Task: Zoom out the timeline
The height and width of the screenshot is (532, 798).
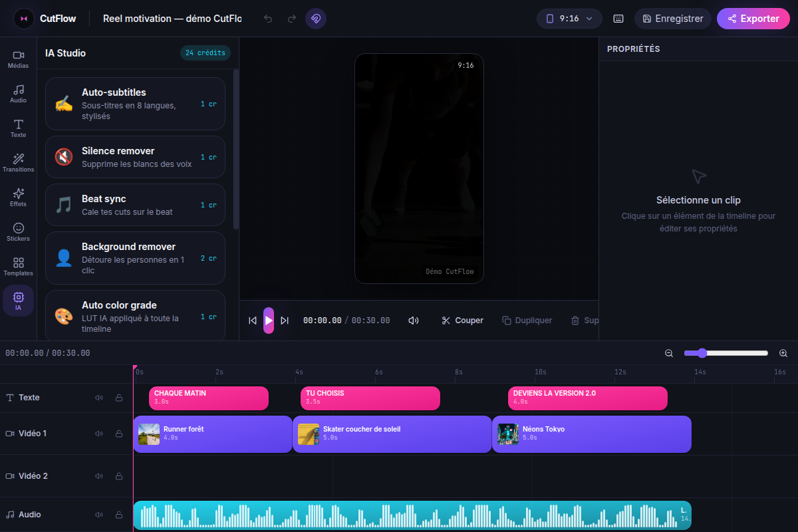Action: tap(669, 353)
